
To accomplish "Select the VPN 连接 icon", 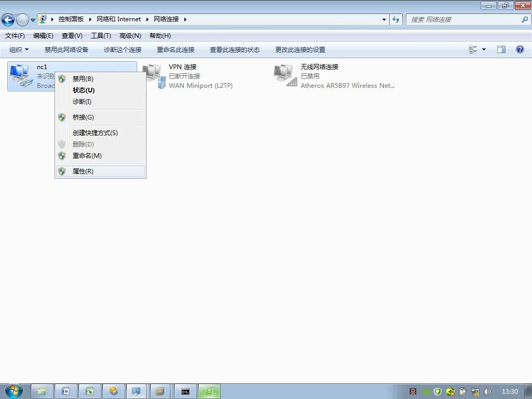I will (x=154, y=76).
